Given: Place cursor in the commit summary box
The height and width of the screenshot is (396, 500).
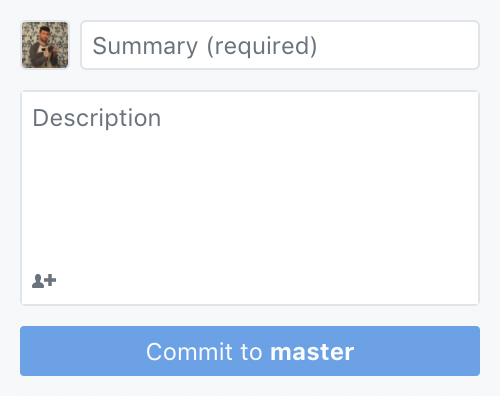Looking at the screenshot, I should [x=280, y=45].
